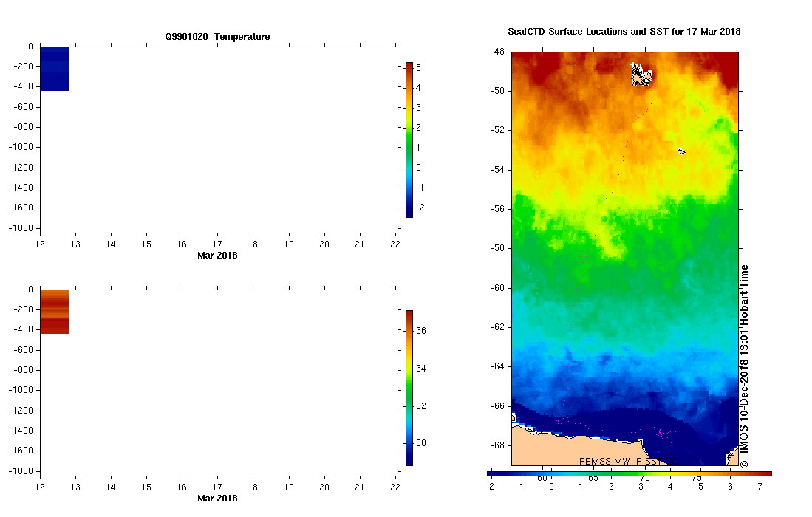
Task: Click the horizontal SST color bar under the map
Action: click(x=630, y=473)
